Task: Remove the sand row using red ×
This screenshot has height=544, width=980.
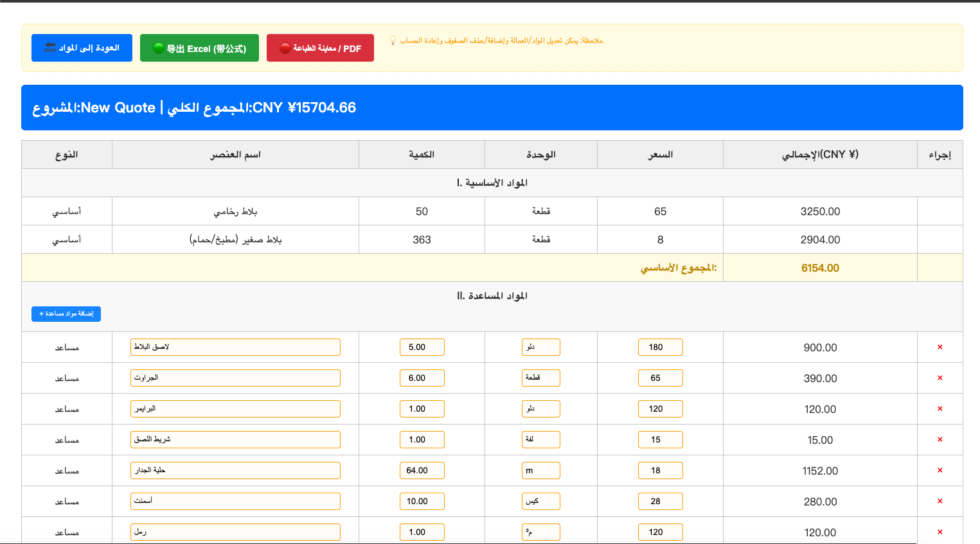Action: point(940,532)
